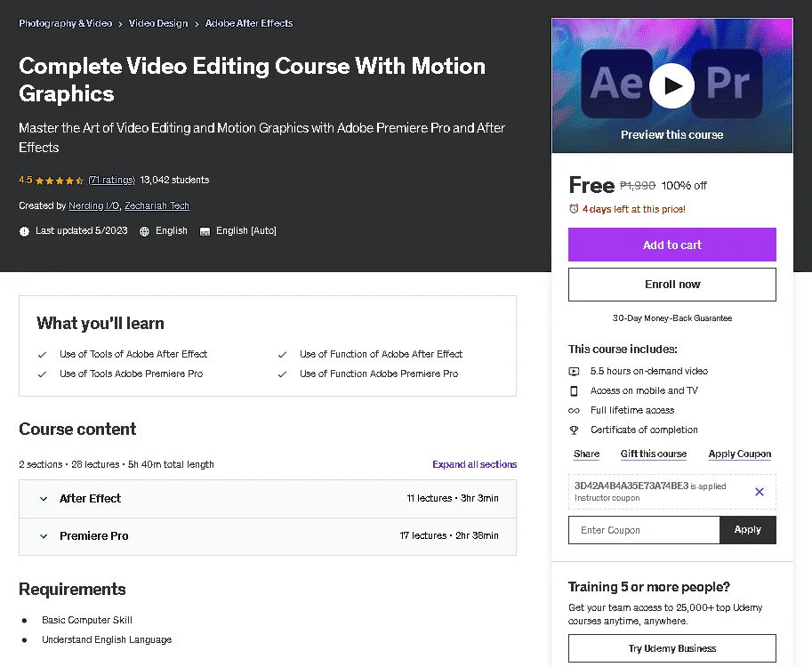The width and height of the screenshot is (812, 667).
Task: Play the course preview video
Action: click(x=671, y=85)
